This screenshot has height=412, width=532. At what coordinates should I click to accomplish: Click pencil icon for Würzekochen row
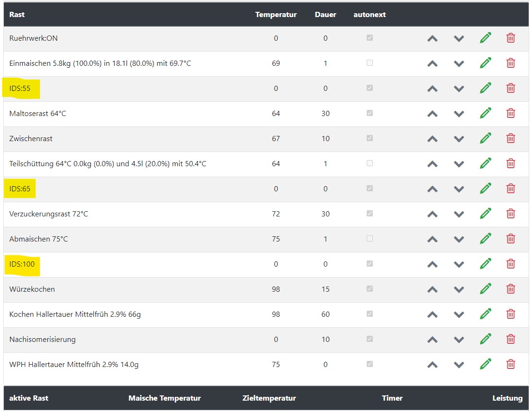tap(485, 289)
